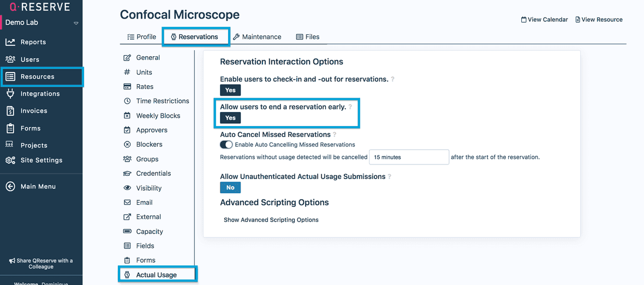Toggle Enable Auto Cancelling Missed Reservations switch

point(226,145)
